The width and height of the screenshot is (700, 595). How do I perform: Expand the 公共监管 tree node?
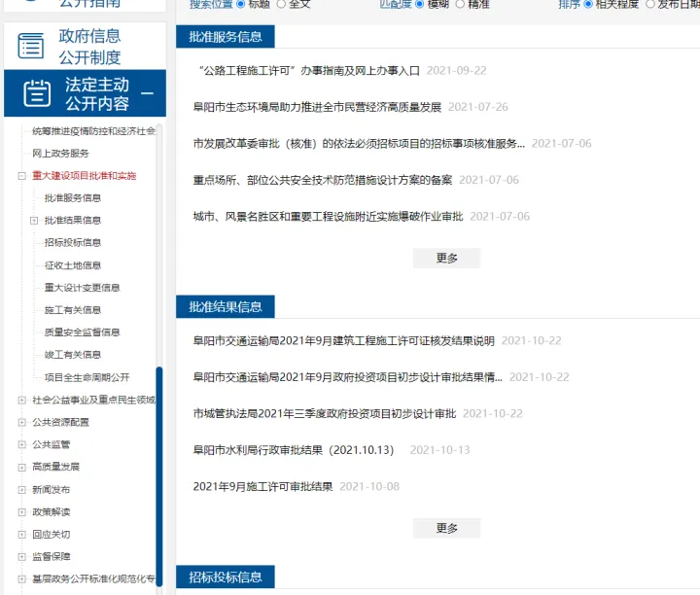tap(21, 444)
